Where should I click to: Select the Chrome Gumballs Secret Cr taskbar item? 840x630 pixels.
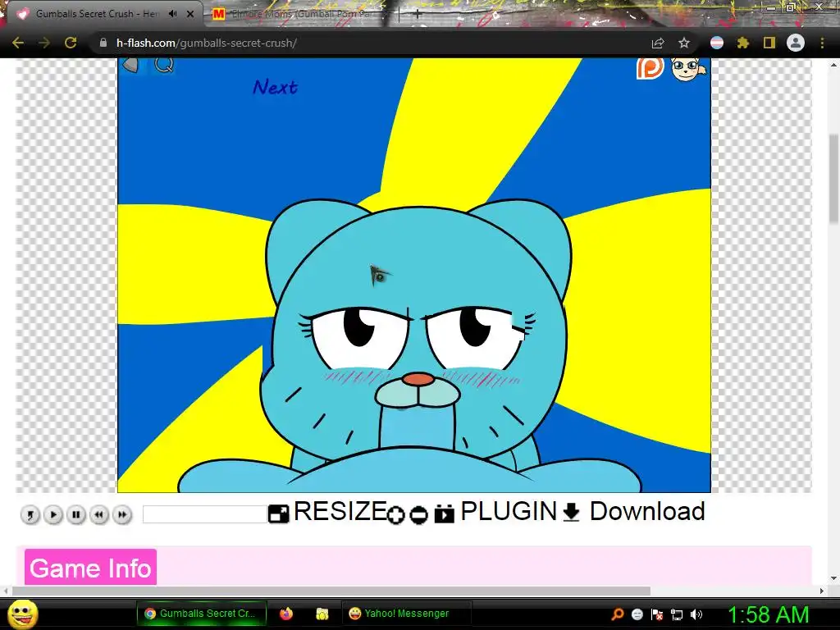click(x=202, y=614)
